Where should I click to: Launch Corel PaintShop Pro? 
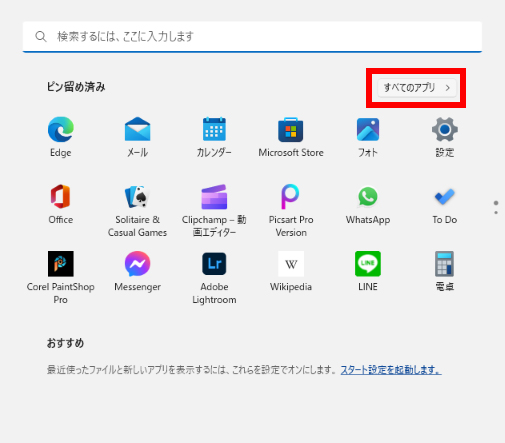61,277
